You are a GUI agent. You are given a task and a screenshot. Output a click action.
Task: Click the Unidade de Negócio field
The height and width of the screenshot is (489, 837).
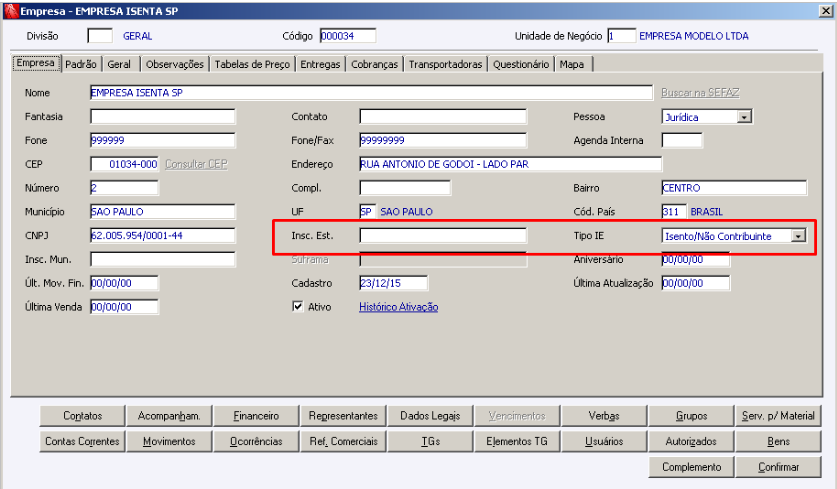tap(621, 36)
